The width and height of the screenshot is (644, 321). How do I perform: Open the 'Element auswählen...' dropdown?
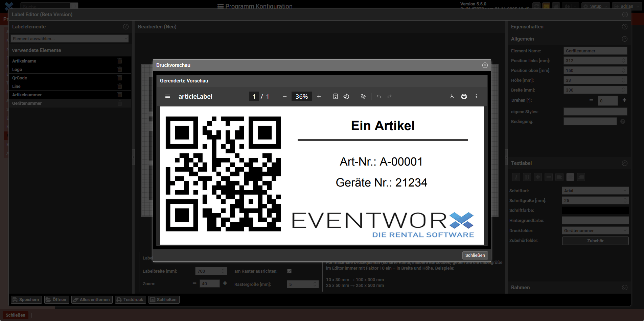coord(69,39)
